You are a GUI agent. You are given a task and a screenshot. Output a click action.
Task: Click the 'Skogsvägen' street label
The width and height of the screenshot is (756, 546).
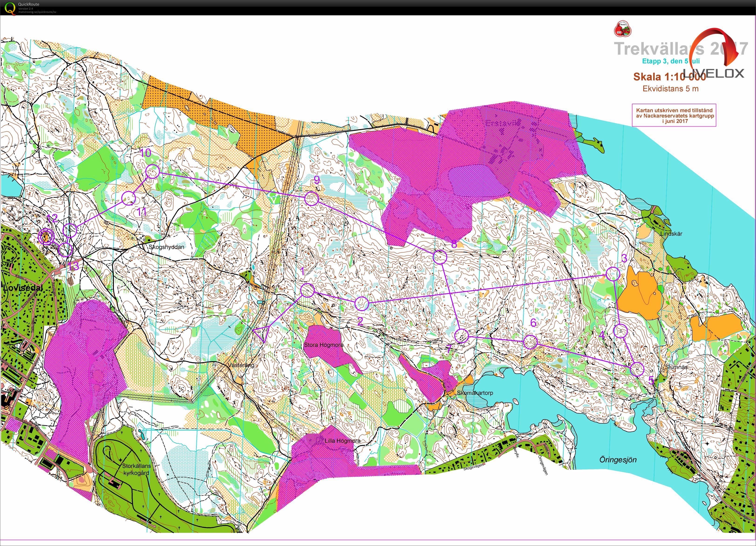[473, 467]
